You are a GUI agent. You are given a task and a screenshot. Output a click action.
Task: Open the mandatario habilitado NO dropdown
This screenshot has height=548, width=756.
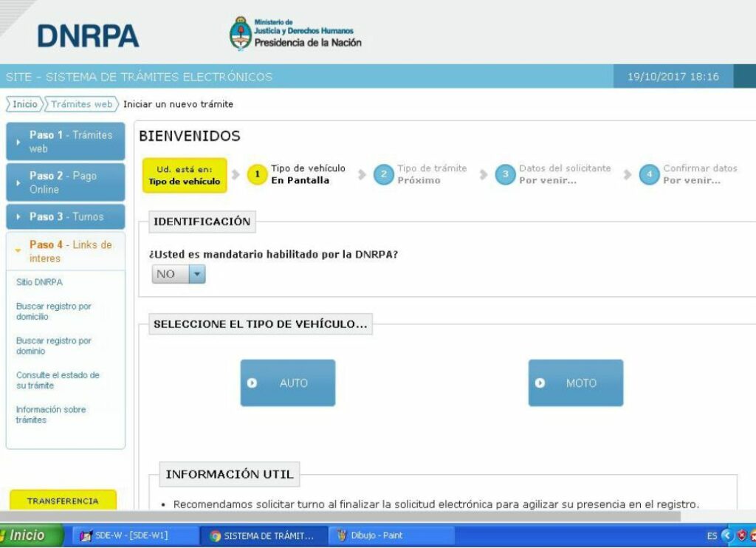(x=195, y=273)
